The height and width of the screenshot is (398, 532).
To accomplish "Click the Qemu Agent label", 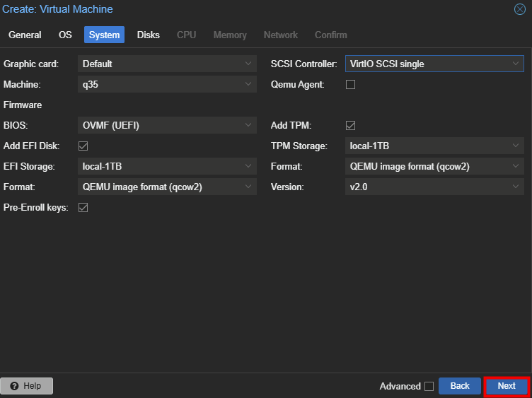I will pos(298,84).
